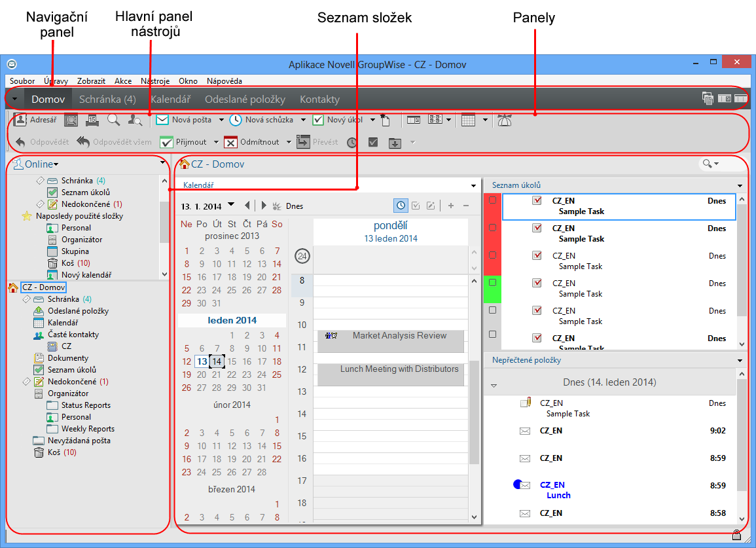Open the Nápověda menu
Viewport: 756px width, 548px height.
coord(225,81)
